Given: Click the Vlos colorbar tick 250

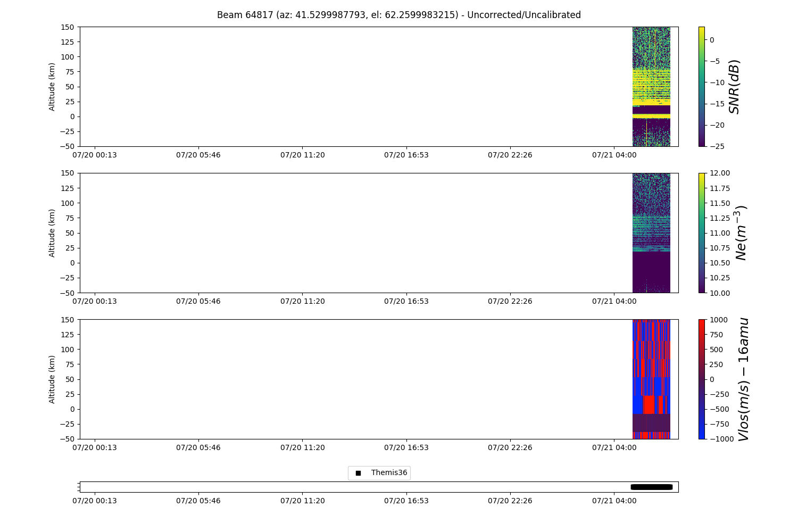Looking at the screenshot, I should [x=716, y=364].
